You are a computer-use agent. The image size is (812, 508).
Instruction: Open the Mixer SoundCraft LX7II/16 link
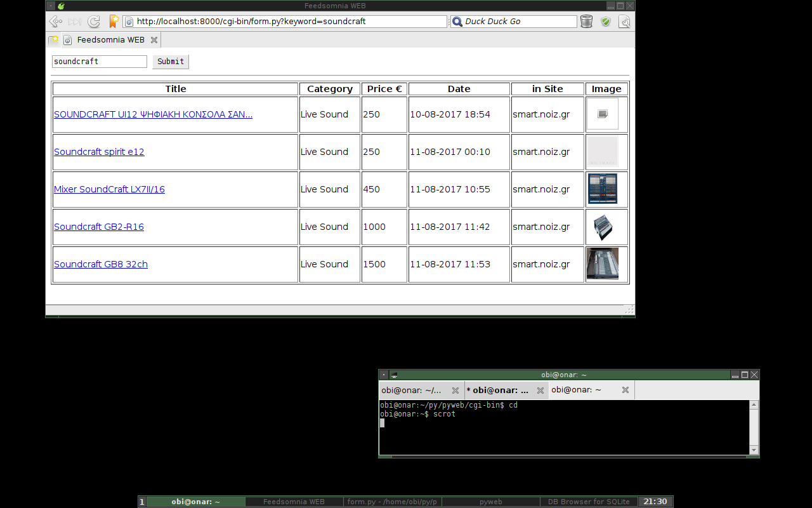point(109,190)
